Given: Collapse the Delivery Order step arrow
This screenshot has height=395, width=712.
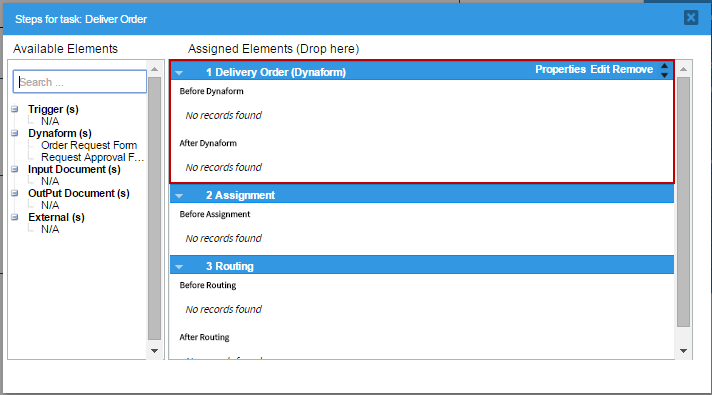Looking at the screenshot, I should pyautogui.click(x=179, y=73).
